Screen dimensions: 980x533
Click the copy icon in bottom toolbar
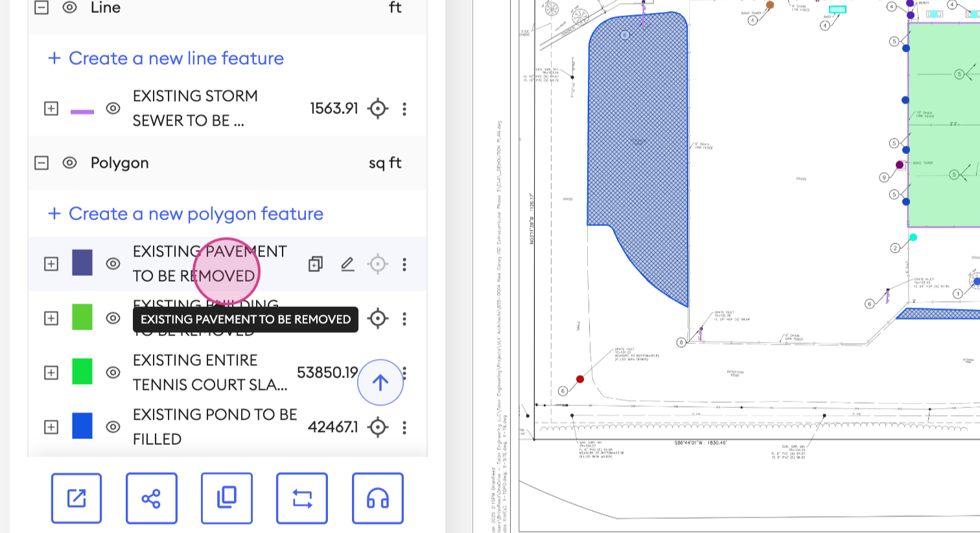click(227, 498)
